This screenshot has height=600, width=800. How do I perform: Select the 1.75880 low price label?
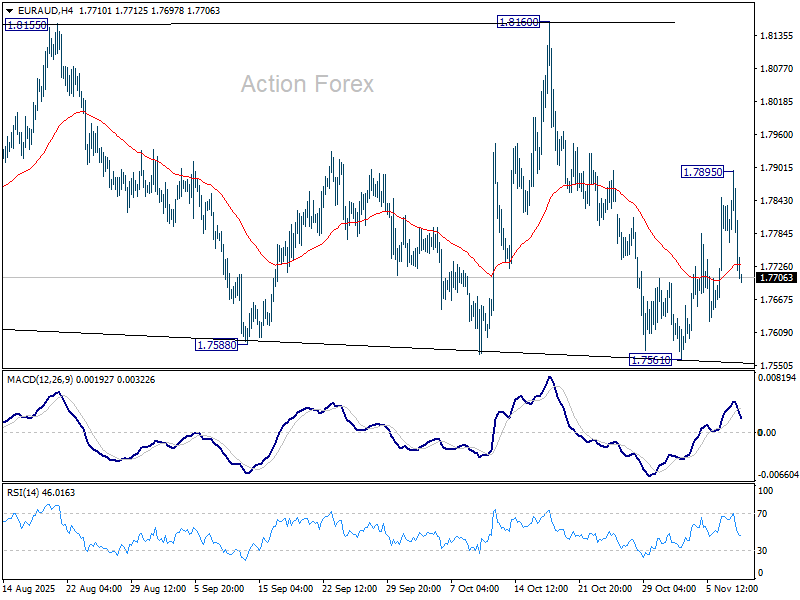click(x=218, y=345)
